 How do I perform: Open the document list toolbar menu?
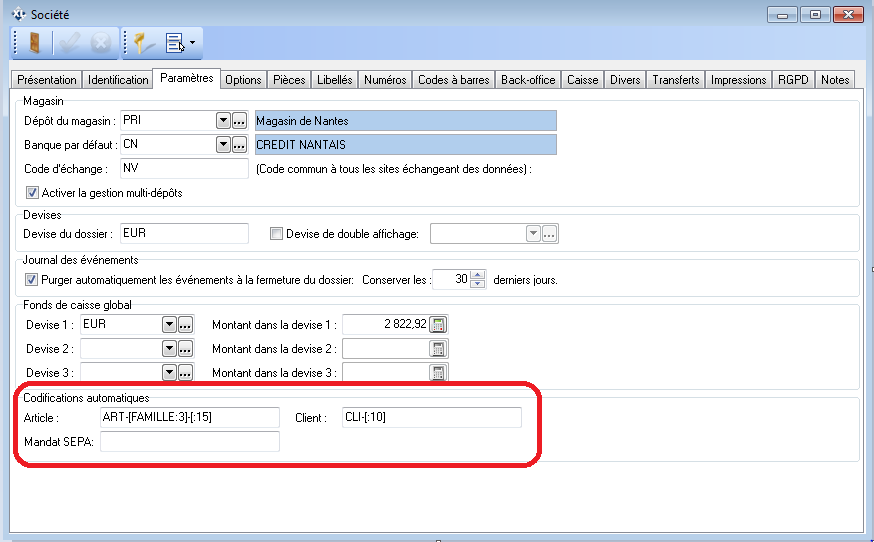point(179,43)
